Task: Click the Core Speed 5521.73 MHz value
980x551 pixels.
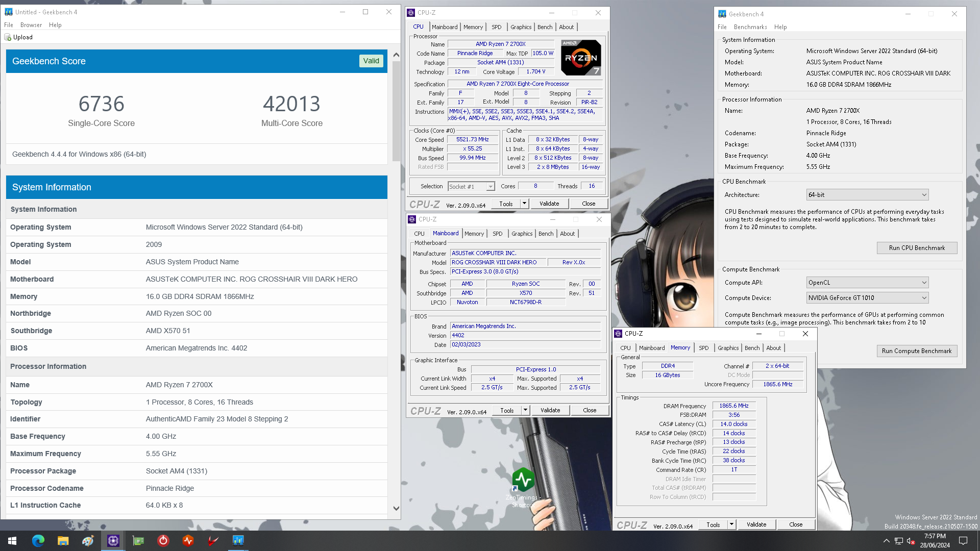Action: 472,139
